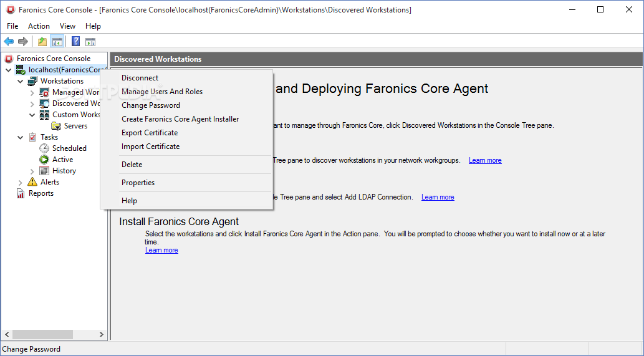Viewport: 644px width, 356px height.
Task: Expand the Managed Workstations node
Action: 32,93
